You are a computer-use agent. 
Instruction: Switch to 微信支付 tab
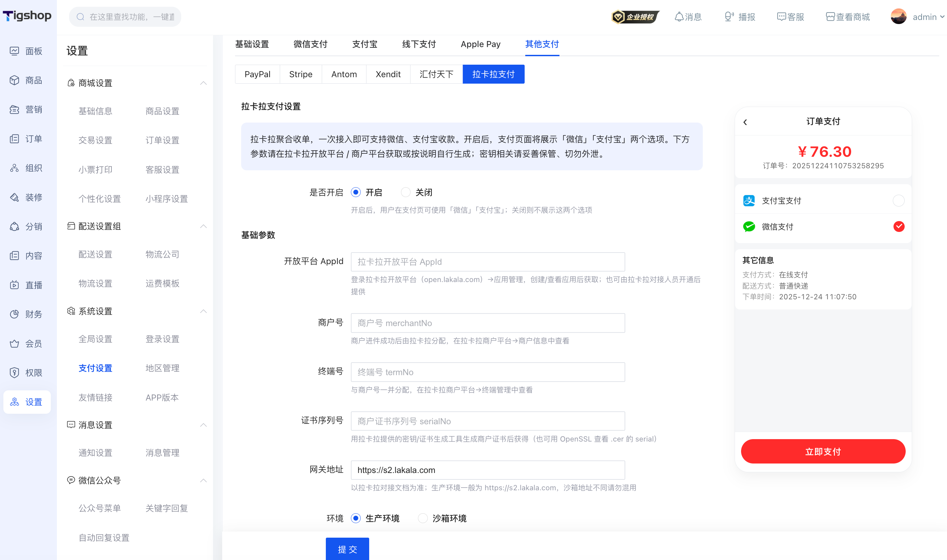click(x=310, y=44)
